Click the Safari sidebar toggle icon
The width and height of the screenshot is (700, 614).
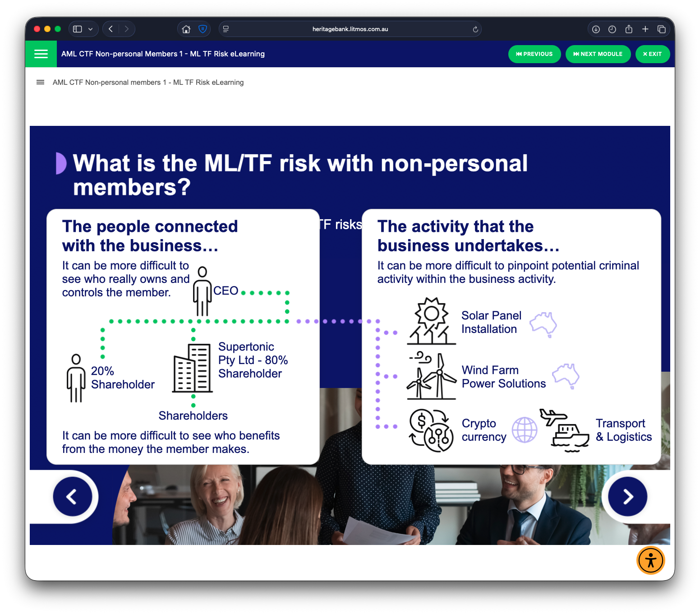pos(78,29)
